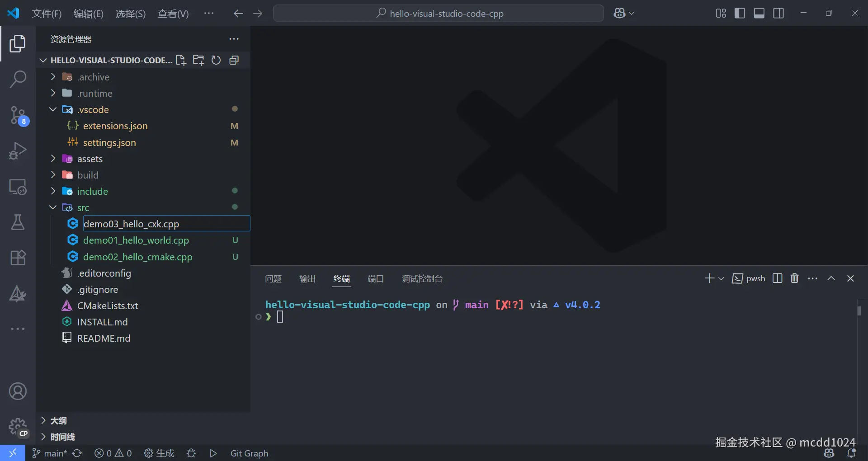This screenshot has width=868, height=461.
Task: Open the new terminal profile dropdown
Action: click(x=721, y=278)
